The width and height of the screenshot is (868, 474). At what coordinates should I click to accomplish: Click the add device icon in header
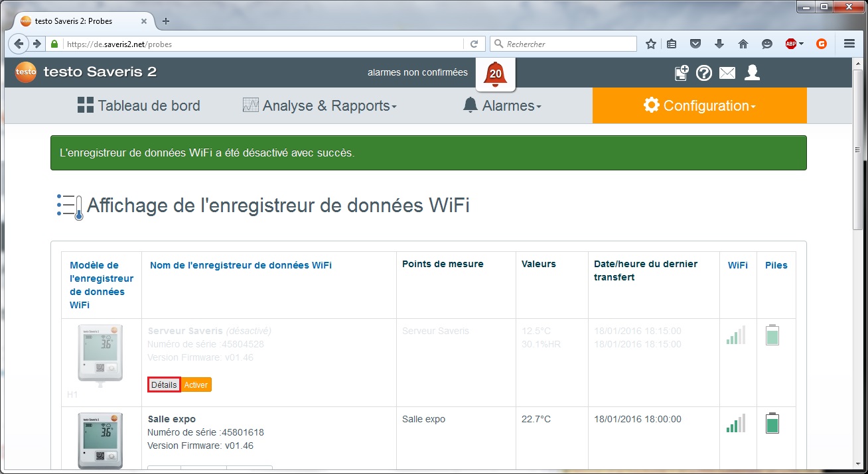(682, 73)
